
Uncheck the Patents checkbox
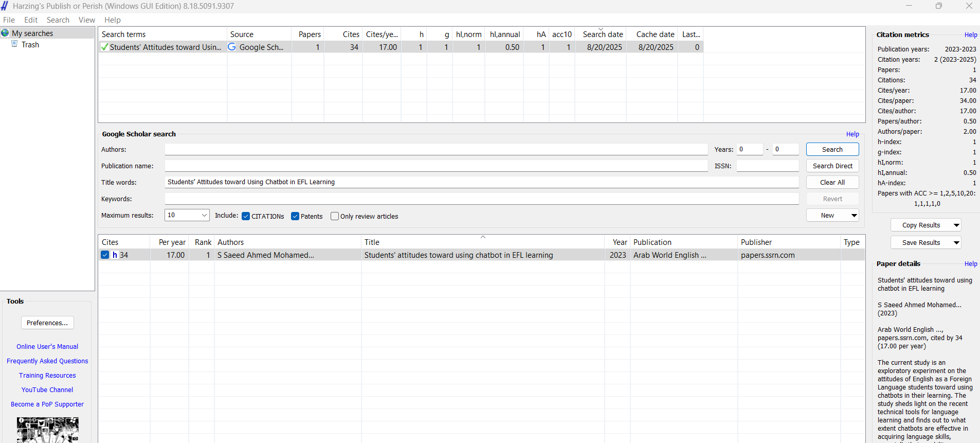coord(295,216)
